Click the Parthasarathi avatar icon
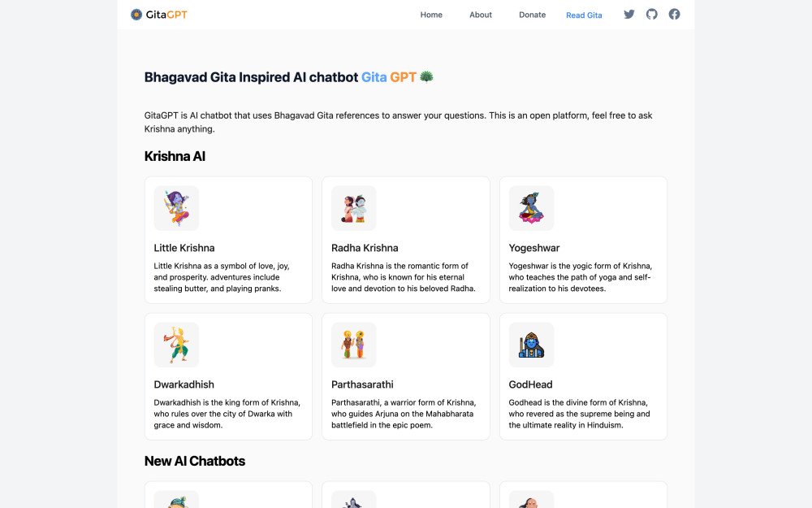812x508 pixels. (354, 345)
